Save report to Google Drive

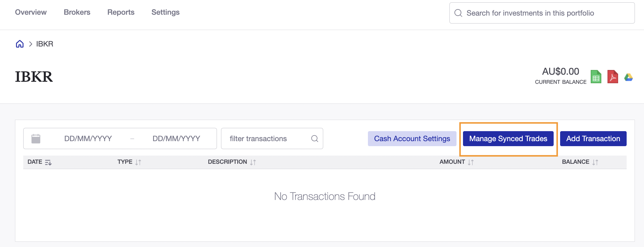(x=628, y=77)
